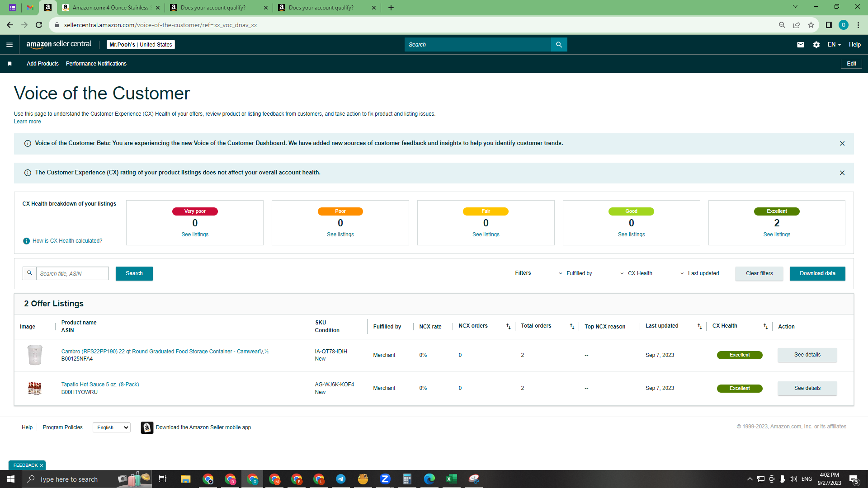Open Add Products in the navigation bar
The height and width of the screenshot is (488, 868).
tap(42, 64)
